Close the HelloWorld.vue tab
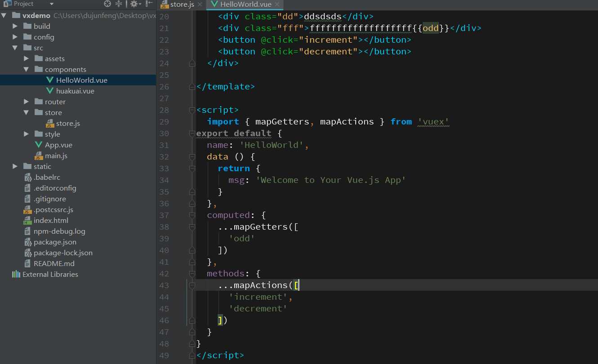This screenshot has height=364, width=598. (x=277, y=4)
